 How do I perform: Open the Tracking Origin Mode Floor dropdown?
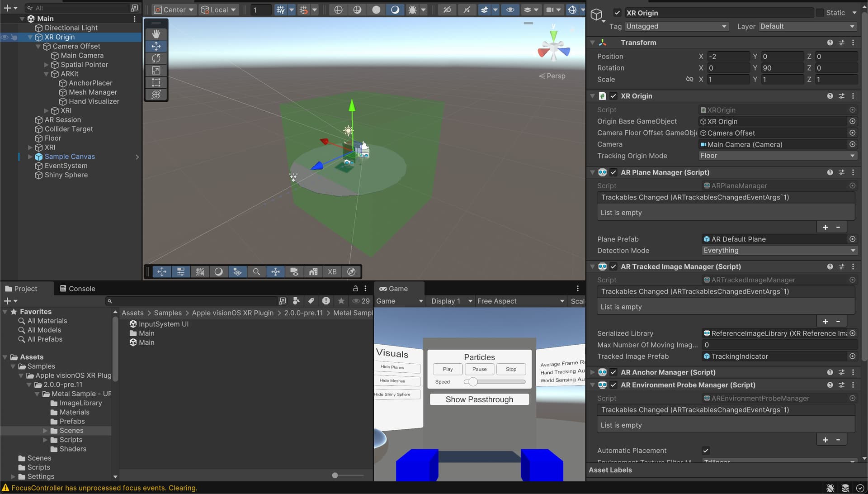pyautogui.click(x=778, y=156)
